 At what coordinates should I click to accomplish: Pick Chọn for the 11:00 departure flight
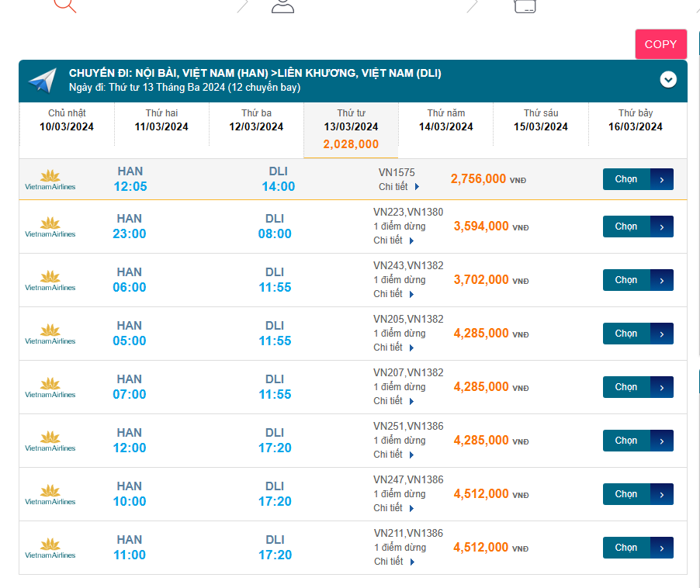tap(626, 548)
